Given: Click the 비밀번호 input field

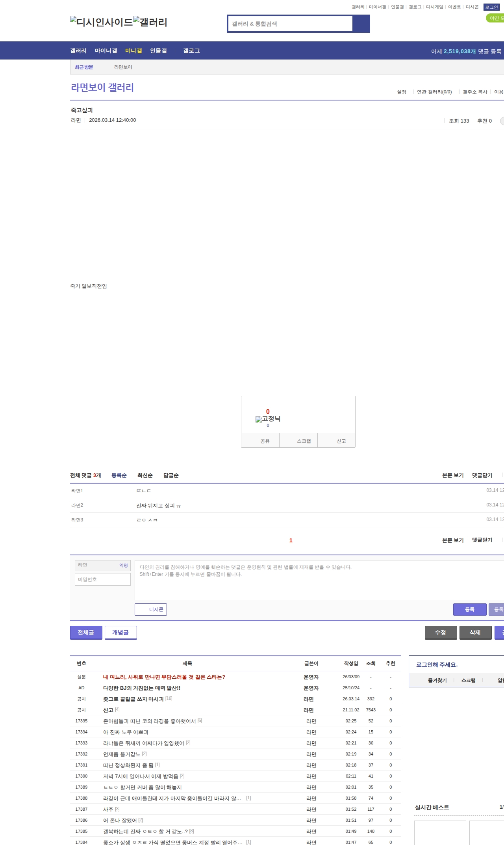Looking at the screenshot, I should [x=103, y=579].
